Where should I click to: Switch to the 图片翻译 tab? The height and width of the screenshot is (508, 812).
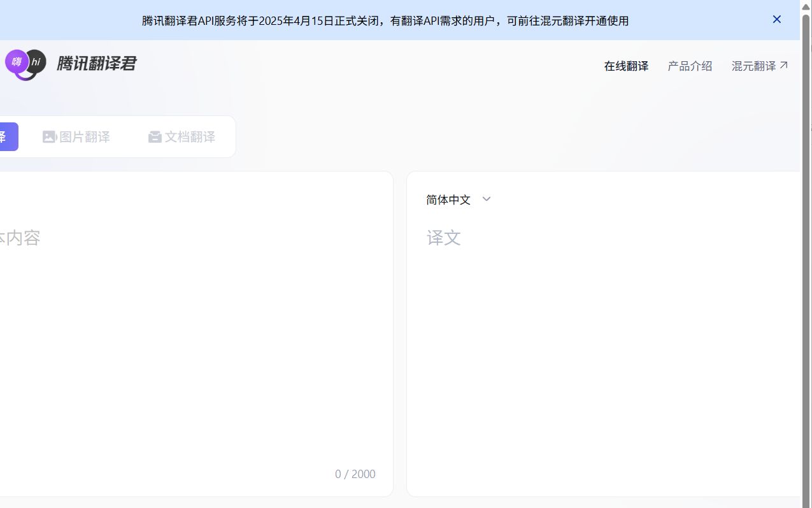(76, 136)
